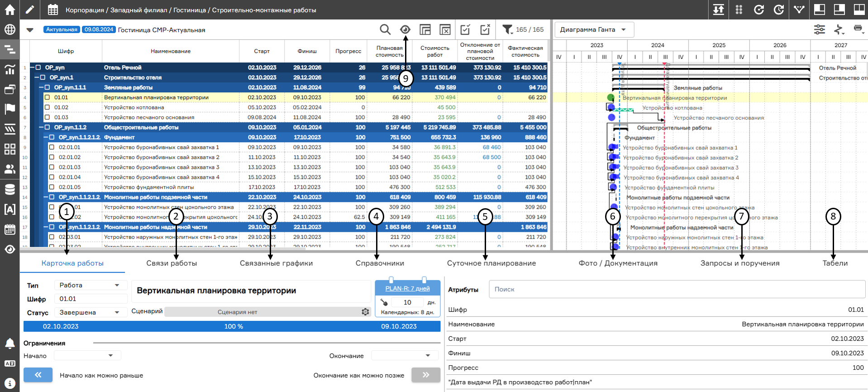The height and width of the screenshot is (392, 868).
Task: Click the download arrows icon in top bar
Action: [x=719, y=10]
